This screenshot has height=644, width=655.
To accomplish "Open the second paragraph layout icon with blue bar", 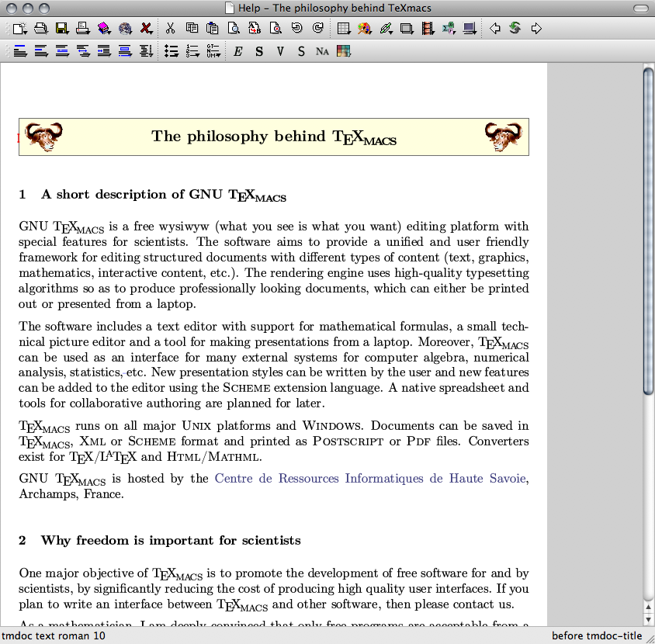I will 41,51.
